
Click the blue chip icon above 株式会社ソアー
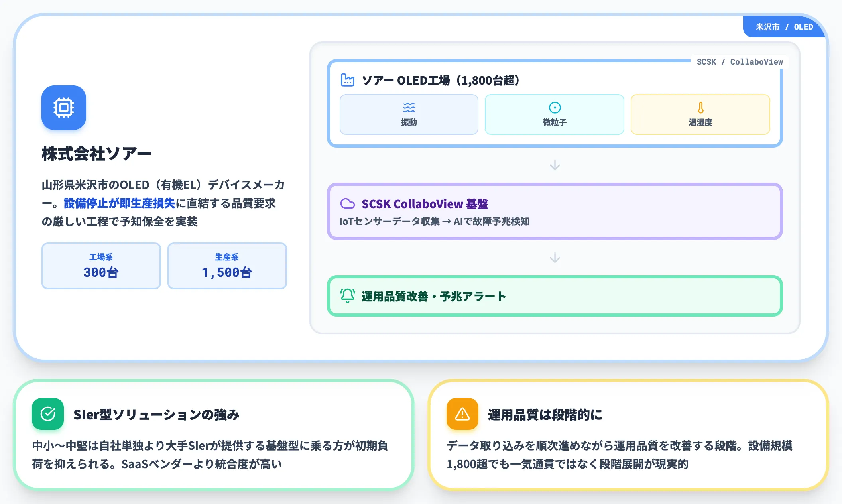click(x=64, y=108)
